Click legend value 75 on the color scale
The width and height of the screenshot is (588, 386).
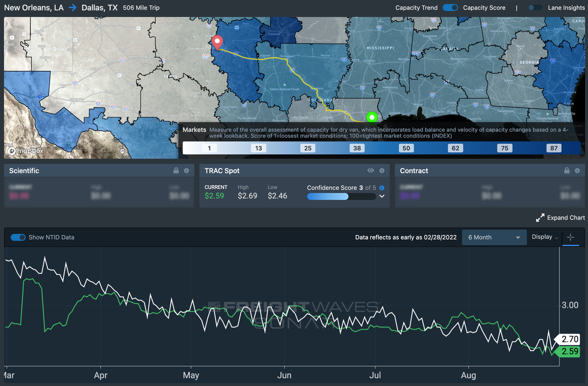(505, 148)
